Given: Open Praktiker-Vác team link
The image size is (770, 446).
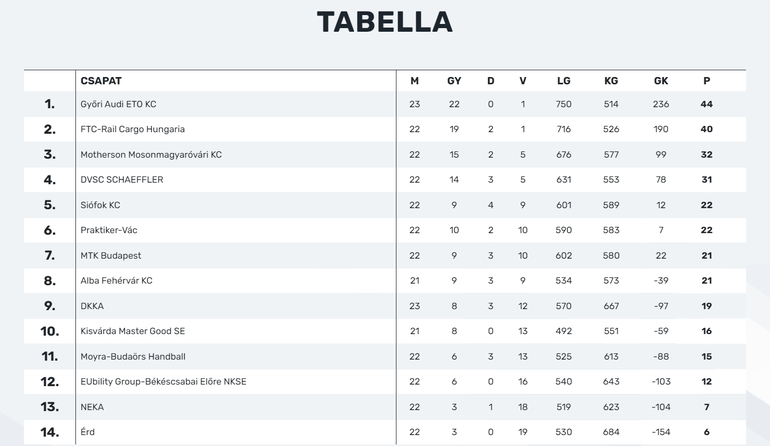Looking at the screenshot, I should click(x=109, y=230).
